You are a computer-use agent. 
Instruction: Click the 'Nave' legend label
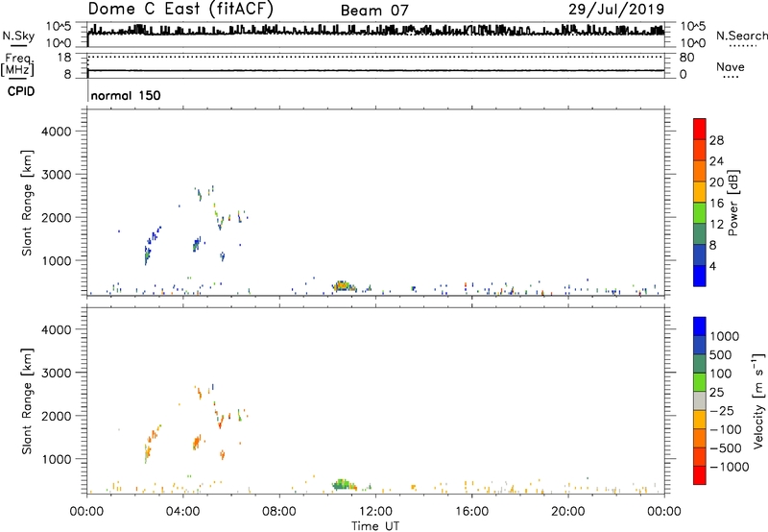(x=731, y=66)
